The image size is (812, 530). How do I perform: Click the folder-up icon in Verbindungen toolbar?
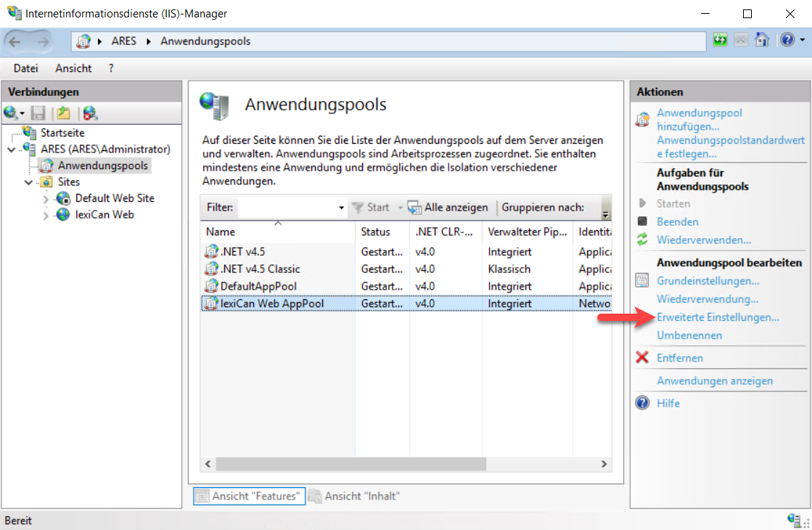pyautogui.click(x=64, y=113)
